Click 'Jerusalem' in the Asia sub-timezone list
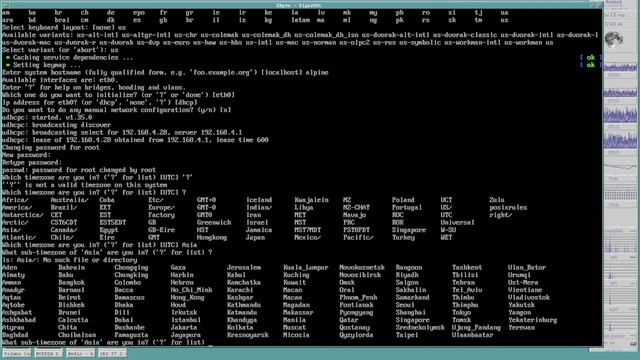Screen dimensions: 640x360 click(x=244, y=267)
